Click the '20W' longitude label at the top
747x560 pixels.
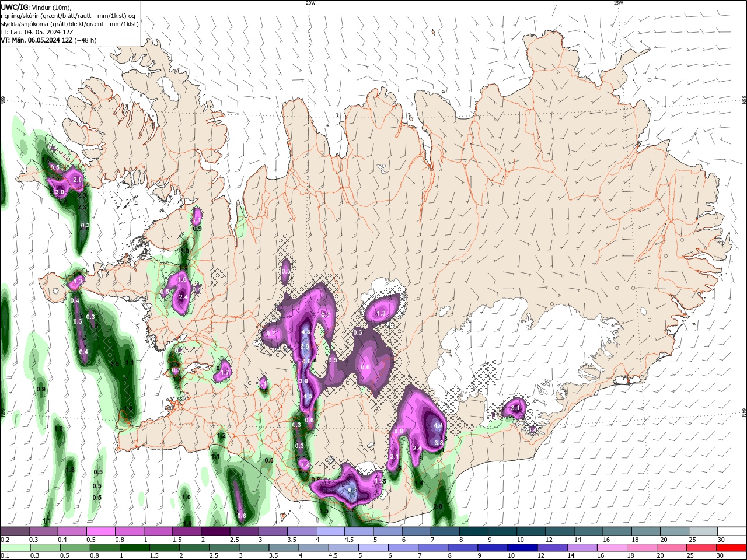(x=310, y=3)
